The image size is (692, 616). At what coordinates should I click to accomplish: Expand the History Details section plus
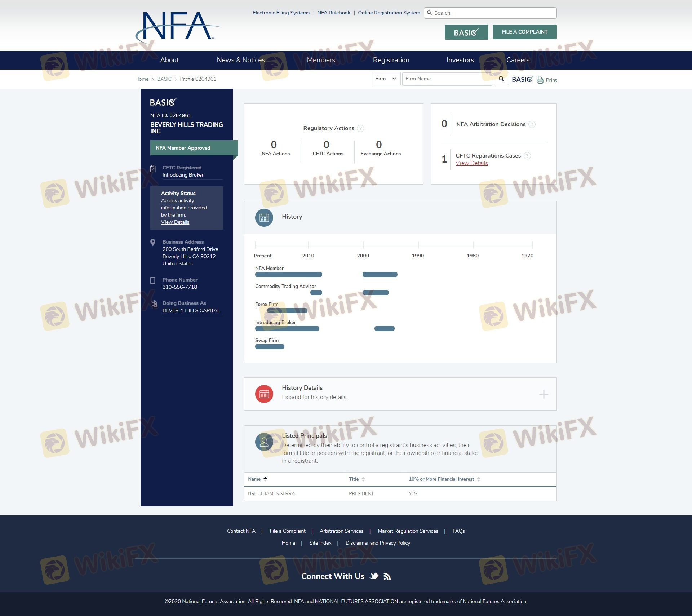tap(544, 394)
